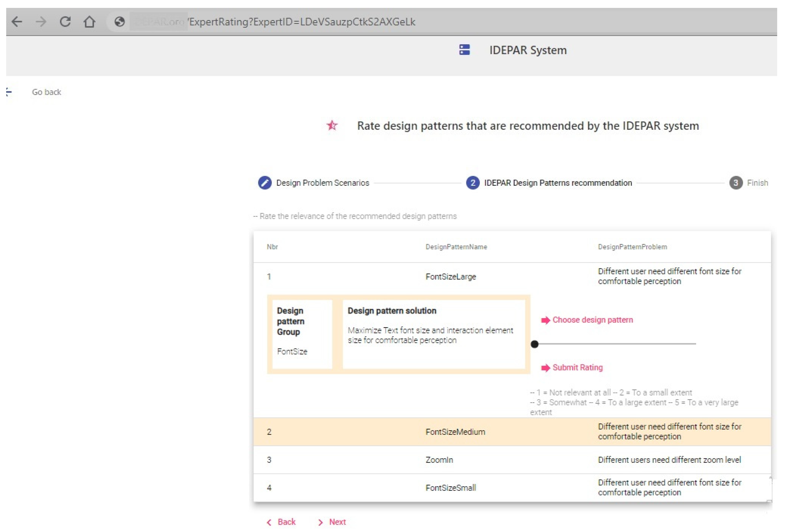Click the browser back arrow

pos(17,22)
